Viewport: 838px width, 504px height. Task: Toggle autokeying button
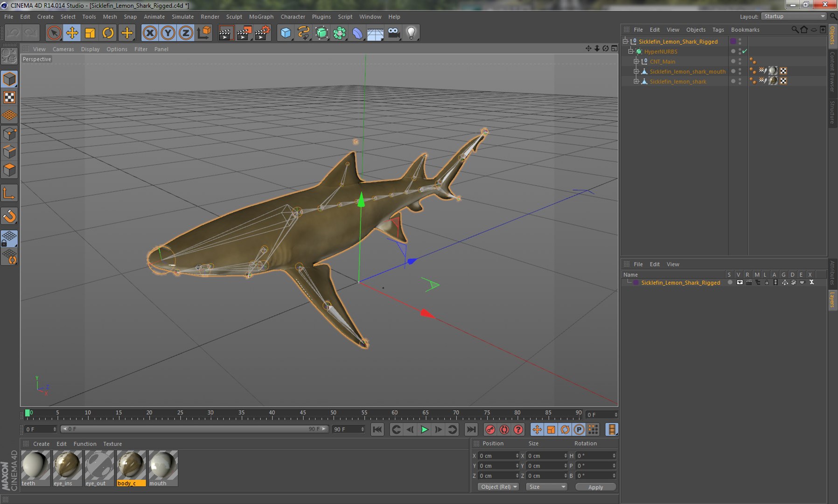pos(504,429)
